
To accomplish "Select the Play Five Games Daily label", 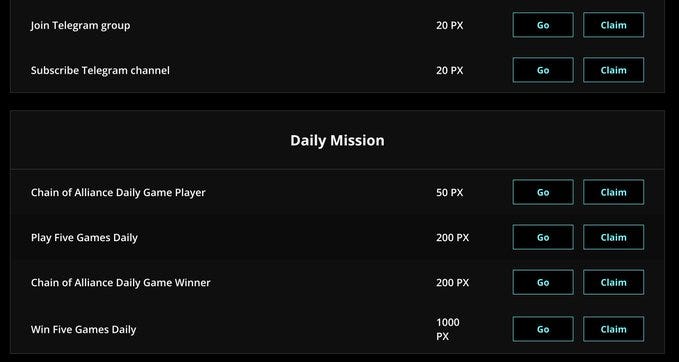I will (x=84, y=238).
